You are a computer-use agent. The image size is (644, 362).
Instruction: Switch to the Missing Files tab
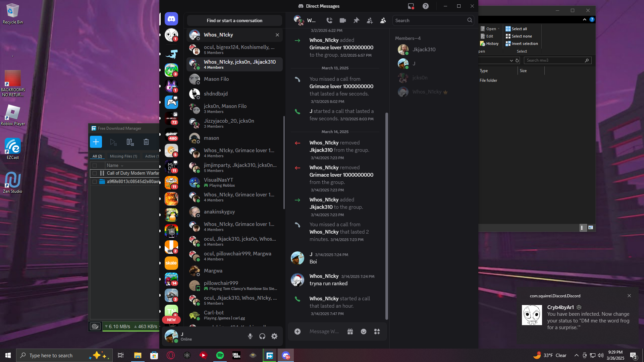click(x=123, y=156)
